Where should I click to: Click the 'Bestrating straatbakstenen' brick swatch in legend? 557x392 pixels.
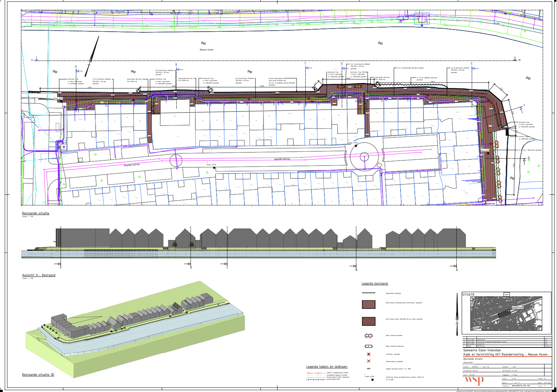pyautogui.click(x=369, y=305)
